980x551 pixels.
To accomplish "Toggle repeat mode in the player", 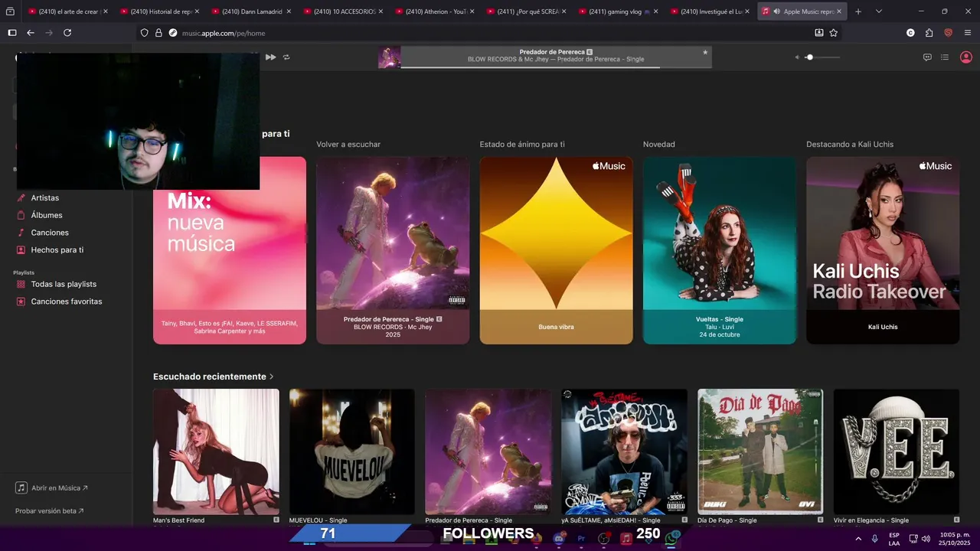I will pos(286,57).
